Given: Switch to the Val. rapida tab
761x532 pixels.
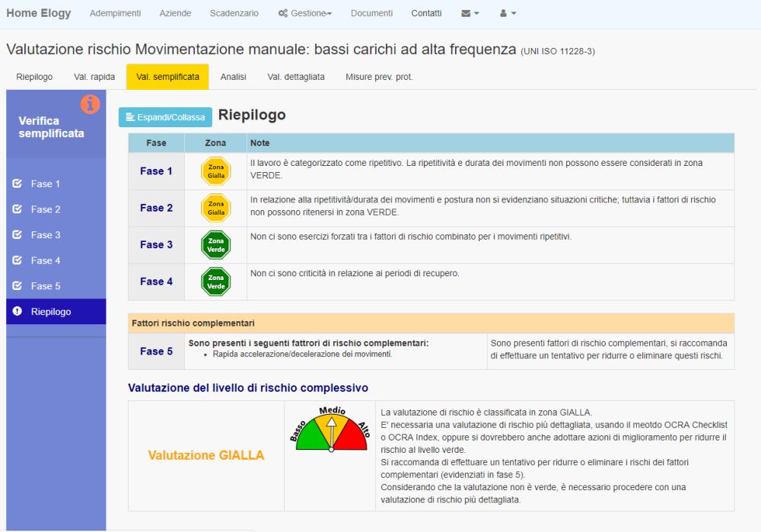Looking at the screenshot, I should pyautogui.click(x=94, y=77).
